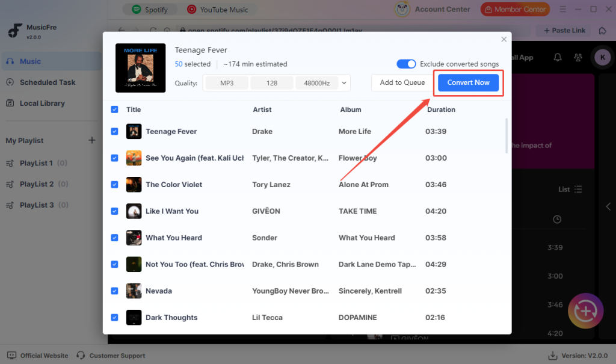Open Music section in sidebar
This screenshot has width=616, height=364.
pos(51,61)
